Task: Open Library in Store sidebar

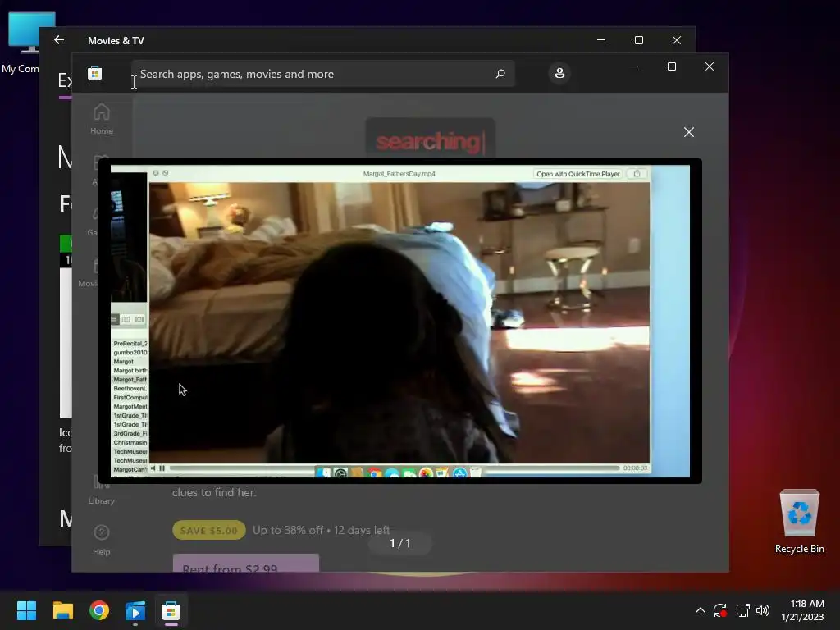Action: click(101, 491)
